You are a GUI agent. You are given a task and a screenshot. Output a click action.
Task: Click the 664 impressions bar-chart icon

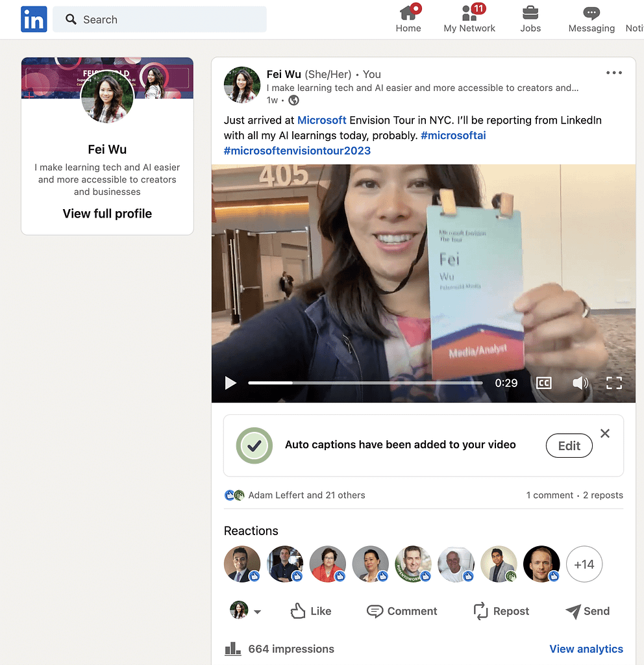pos(233,649)
